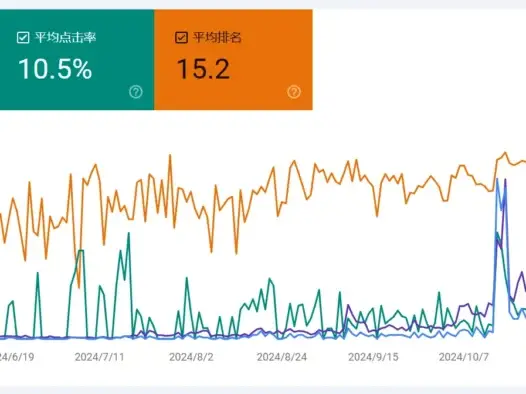Image resolution: width=526 pixels, height=394 pixels.
Task: Select the 2024/8/24 date axis label
Action: (x=282, y=357)
